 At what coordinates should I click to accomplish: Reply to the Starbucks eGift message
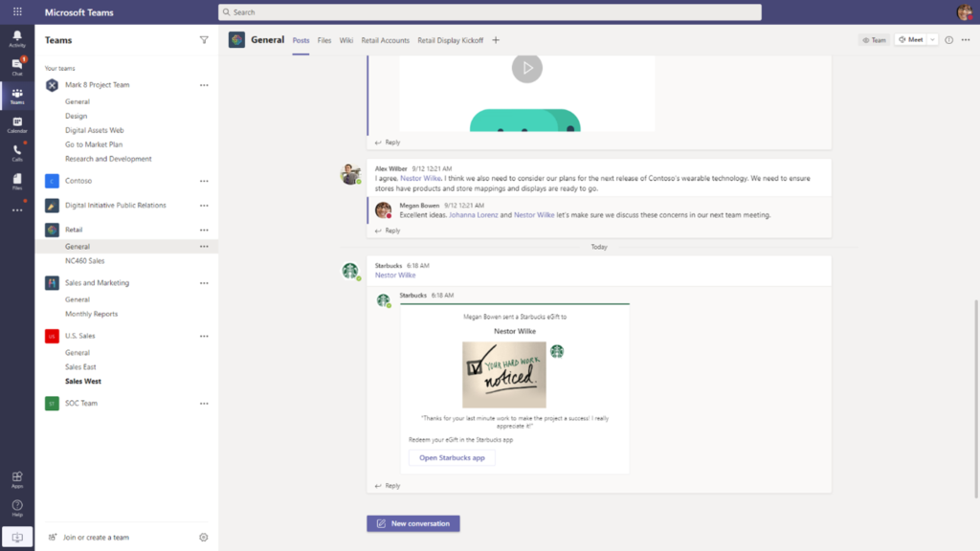pyautogui.click(x=387, y=485)
